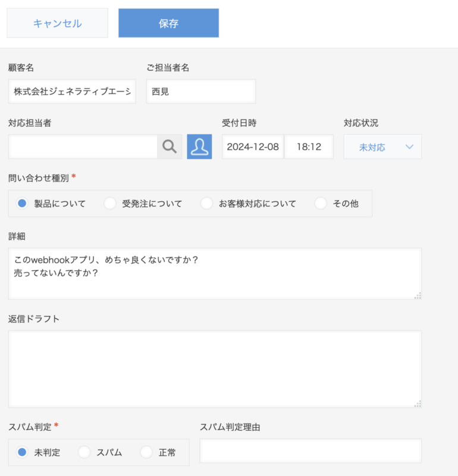Click inside the 詳細 text area
This screenshot has width=458, height=476.
(215, 274)
